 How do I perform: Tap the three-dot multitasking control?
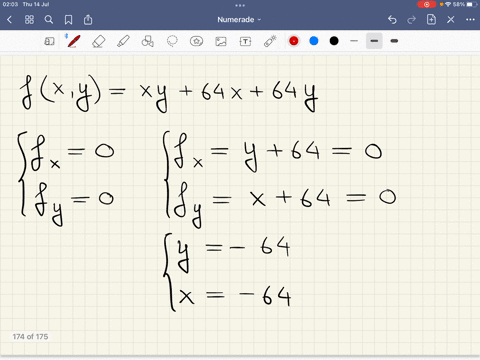[x=240, y=5]
